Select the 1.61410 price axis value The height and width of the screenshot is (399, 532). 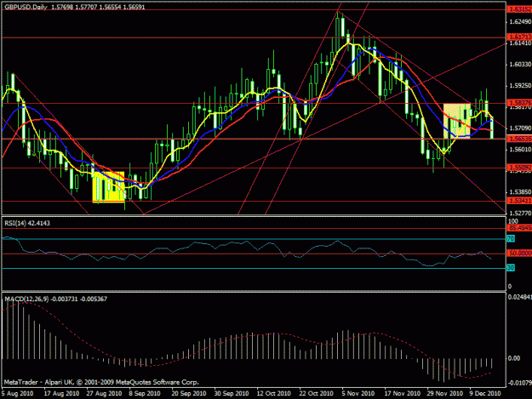(x=520, y=43)
